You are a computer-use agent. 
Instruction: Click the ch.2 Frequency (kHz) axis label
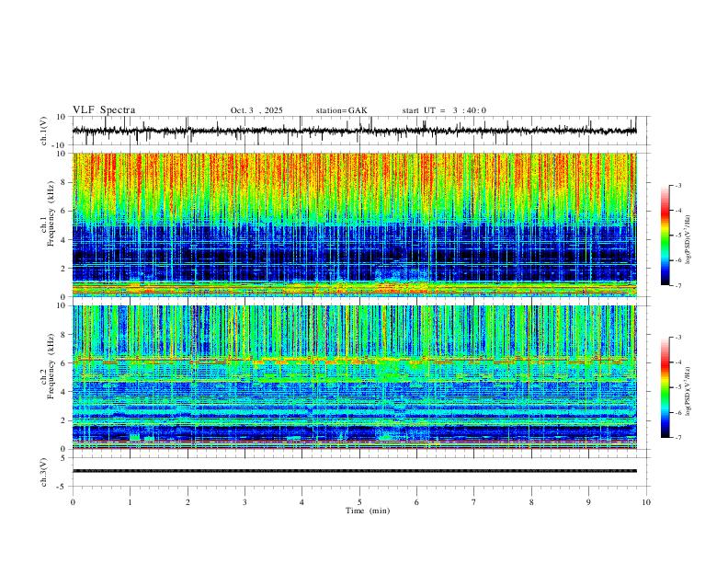tap(48, 366)
